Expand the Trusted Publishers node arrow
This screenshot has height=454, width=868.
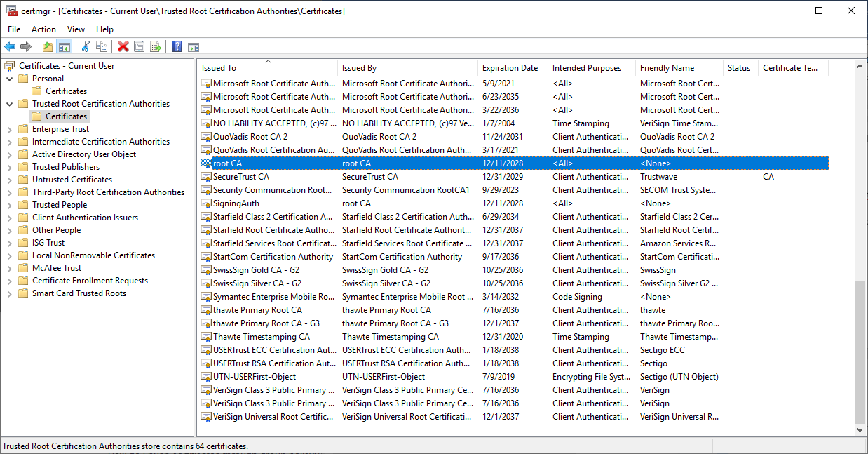[x=10, y=167]
